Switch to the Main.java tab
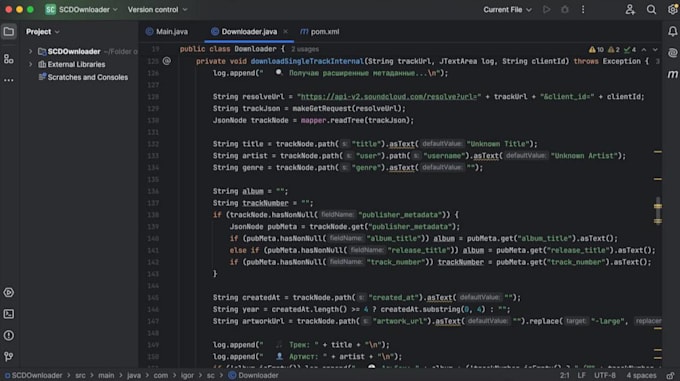680x381 pixels. tap(167, 32)
